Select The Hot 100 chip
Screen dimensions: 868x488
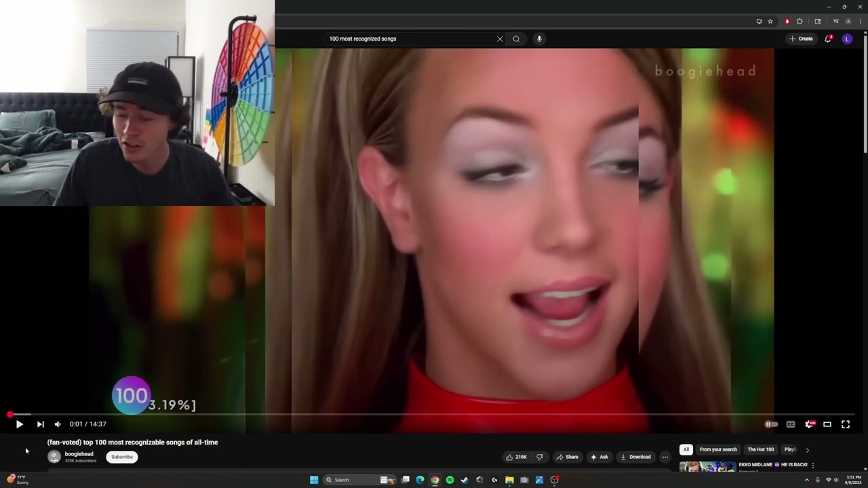click(761, 449)
